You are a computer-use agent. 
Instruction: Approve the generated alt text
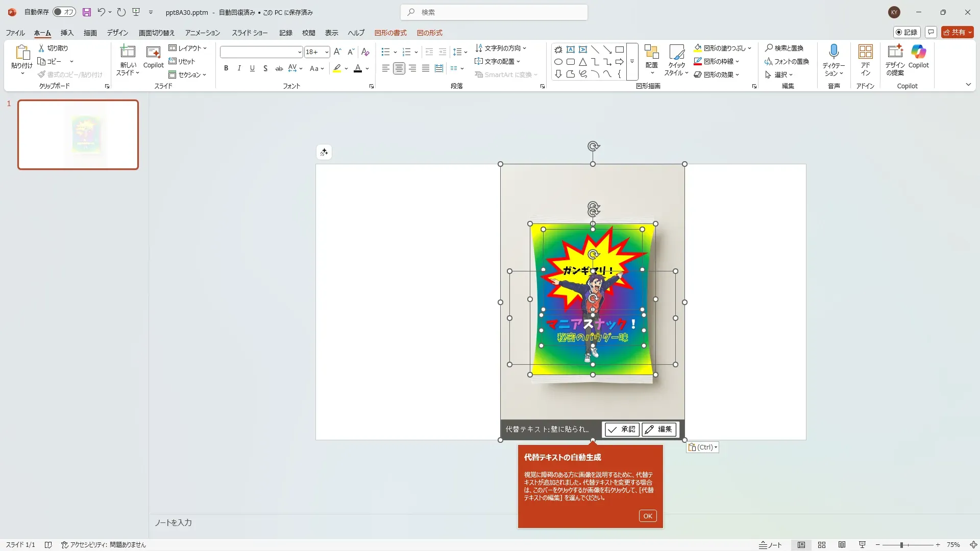pos(622,430)
